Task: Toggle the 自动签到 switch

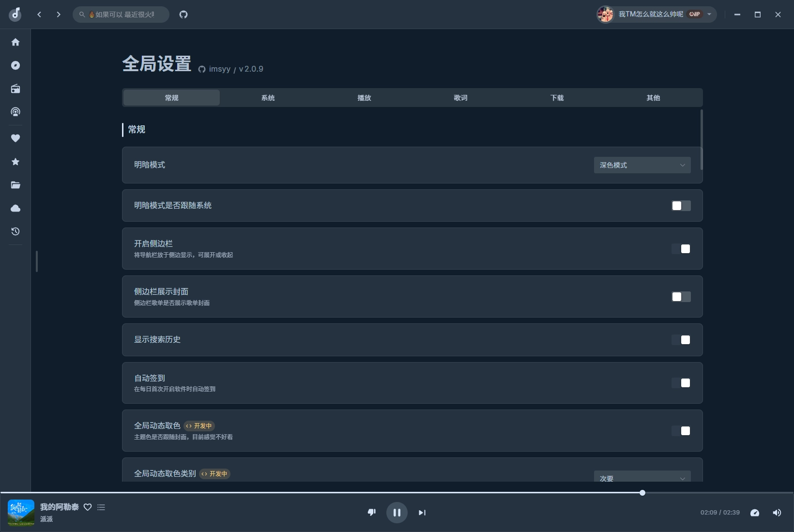Action: 681,383
